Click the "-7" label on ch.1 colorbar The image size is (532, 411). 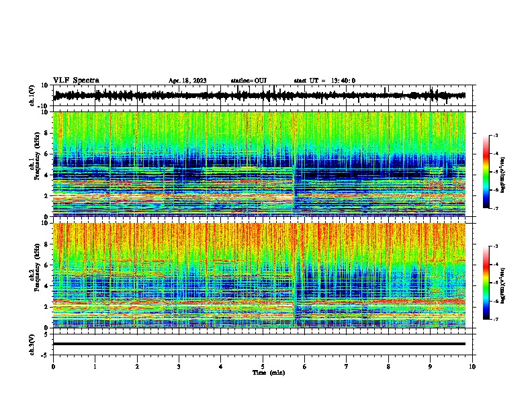(495, 208)
